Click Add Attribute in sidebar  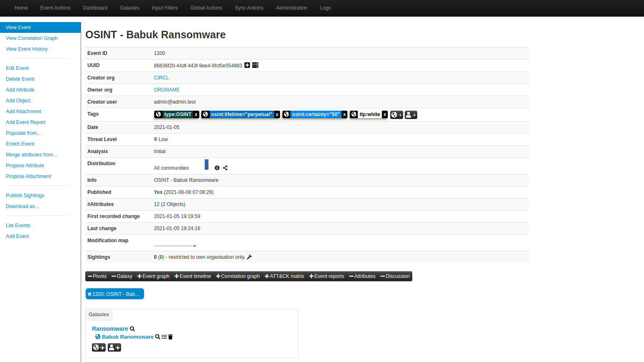[x=20, y=90]
